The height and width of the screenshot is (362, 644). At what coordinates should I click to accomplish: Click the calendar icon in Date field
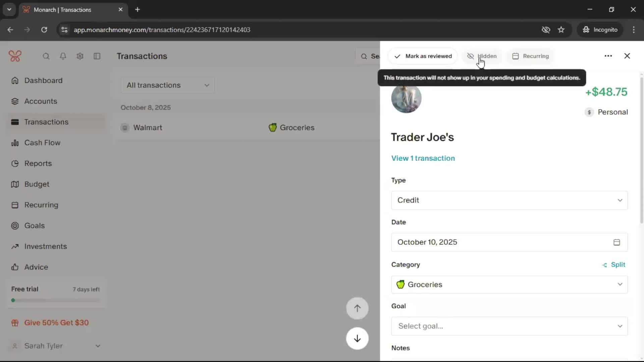click(x=616, y=242)
